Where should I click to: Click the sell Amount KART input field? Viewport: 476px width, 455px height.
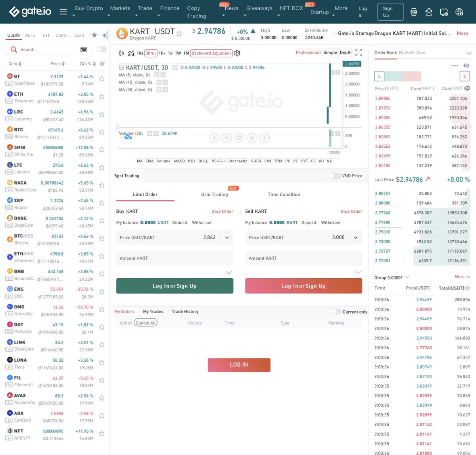click(x=303, y=258)
